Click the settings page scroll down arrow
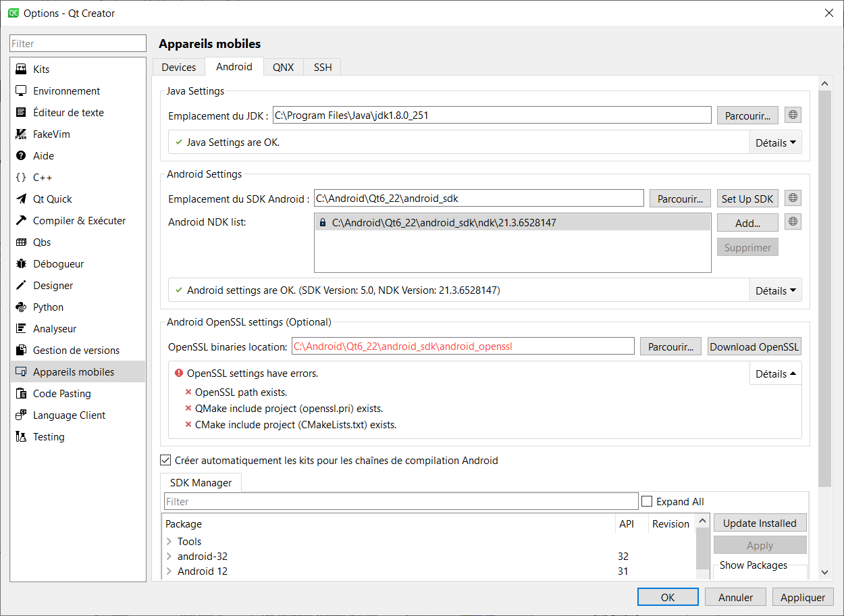Image resolution: width=844 pixels, height=616 pixels. pyautogui.click(x=824, y=572)
